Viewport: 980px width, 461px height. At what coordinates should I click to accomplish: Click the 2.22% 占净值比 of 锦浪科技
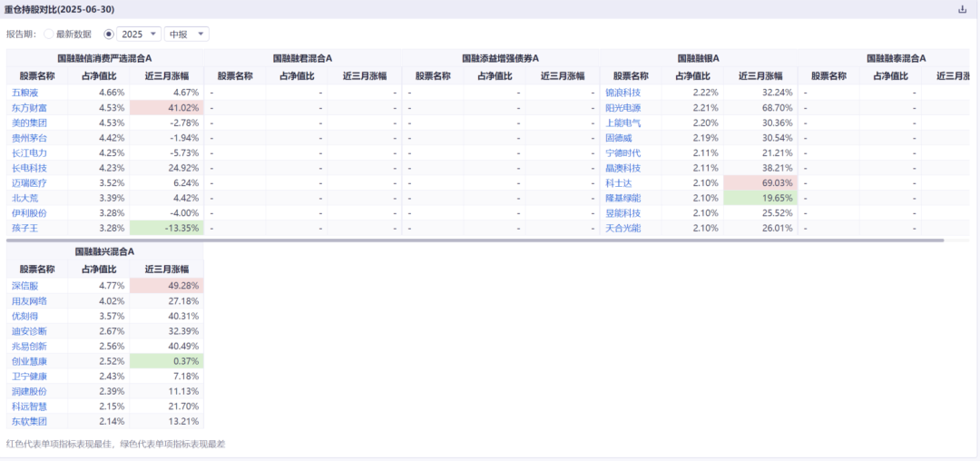(x=706, y=93)
